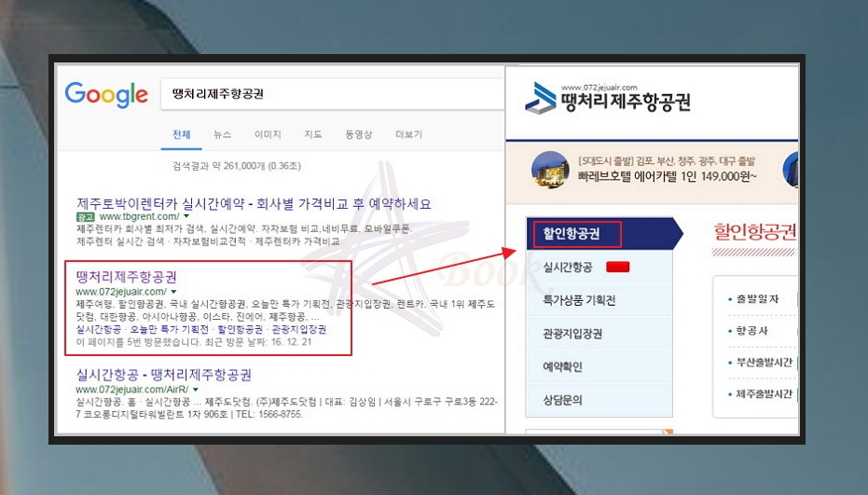Screen dimensions: 868x495
Task: Switch to the 지도 search tab
Action: click(x=312, y=134)
